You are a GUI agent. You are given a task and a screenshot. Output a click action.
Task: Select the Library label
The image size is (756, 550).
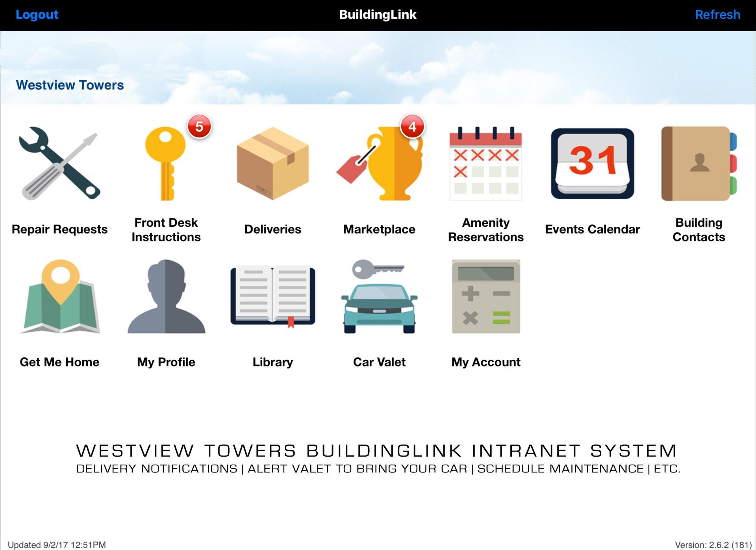pos(272,362)
